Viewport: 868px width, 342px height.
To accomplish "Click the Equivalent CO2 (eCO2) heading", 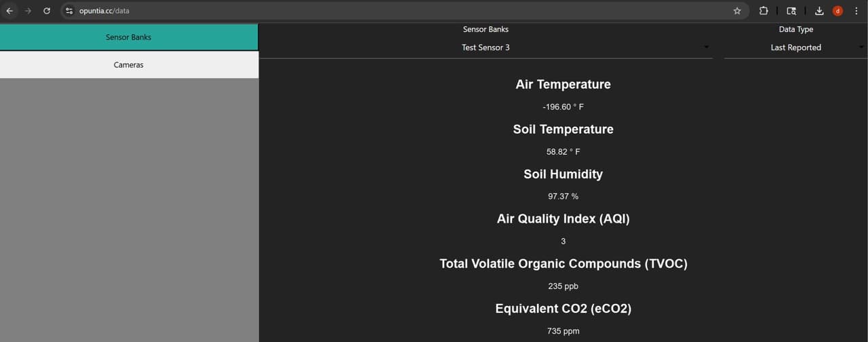I will [x=563, y=309].
